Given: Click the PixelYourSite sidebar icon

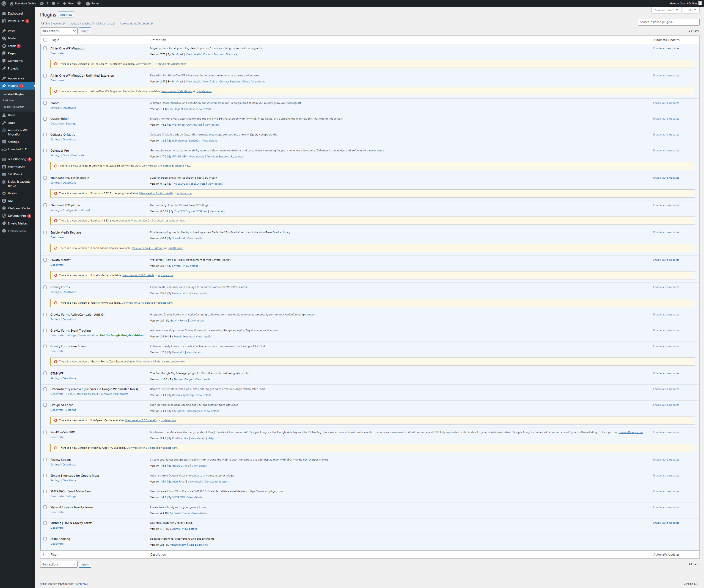Looking at the screenshot, I should coord(4,167).
